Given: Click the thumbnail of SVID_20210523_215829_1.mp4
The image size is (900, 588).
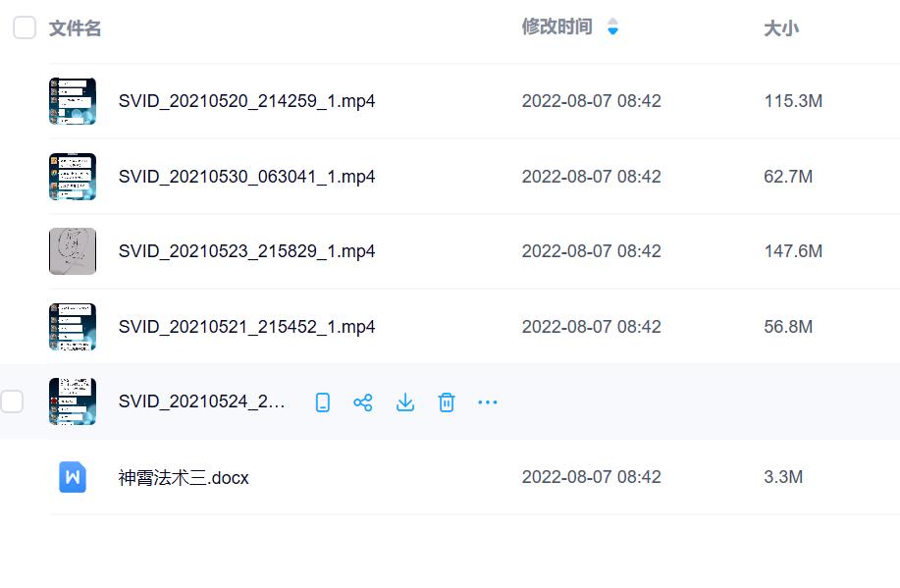Looking at the screenshot, I should coord(73,251).
